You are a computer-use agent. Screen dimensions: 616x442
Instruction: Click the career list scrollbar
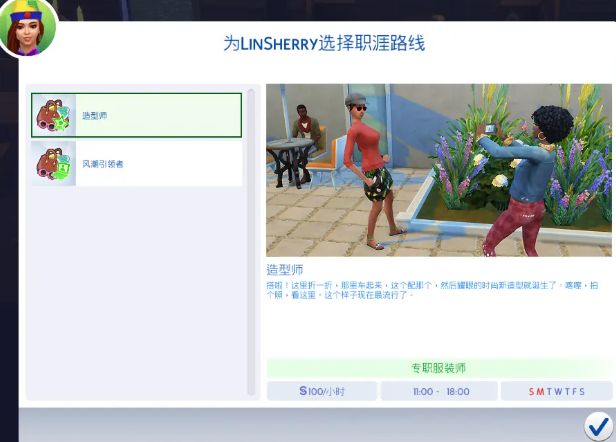[251, 242]
